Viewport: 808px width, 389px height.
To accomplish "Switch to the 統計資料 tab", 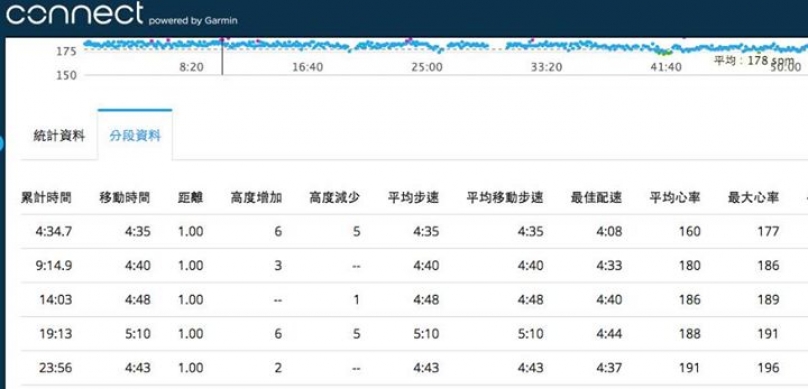I will coord(59,136).
